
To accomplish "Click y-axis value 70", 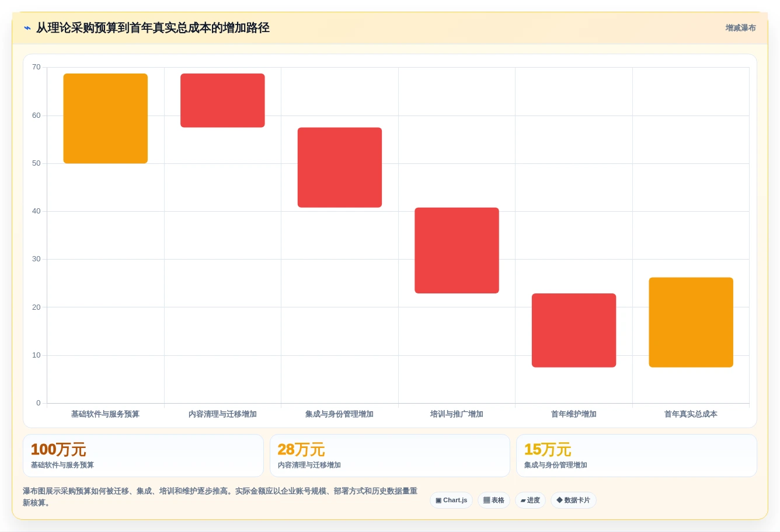I will click(x=36, y=67).
